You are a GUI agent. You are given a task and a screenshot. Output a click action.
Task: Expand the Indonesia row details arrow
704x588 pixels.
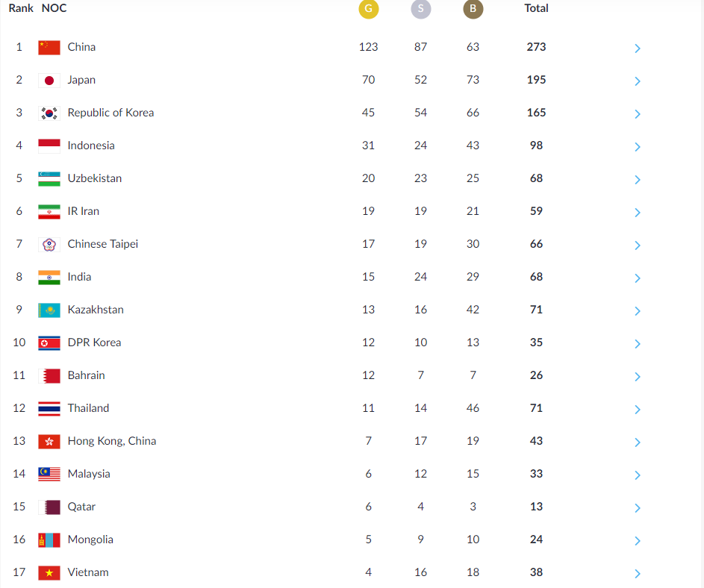[x=638, y=147]
